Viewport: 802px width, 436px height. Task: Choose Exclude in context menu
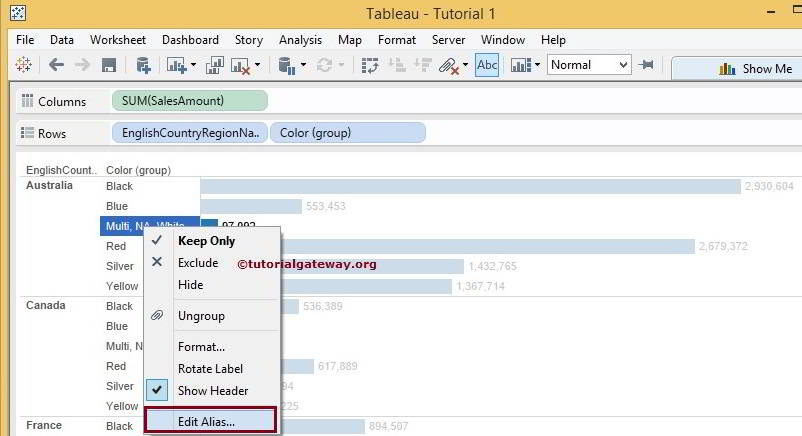pyautogui.click(x=213, y=263)
